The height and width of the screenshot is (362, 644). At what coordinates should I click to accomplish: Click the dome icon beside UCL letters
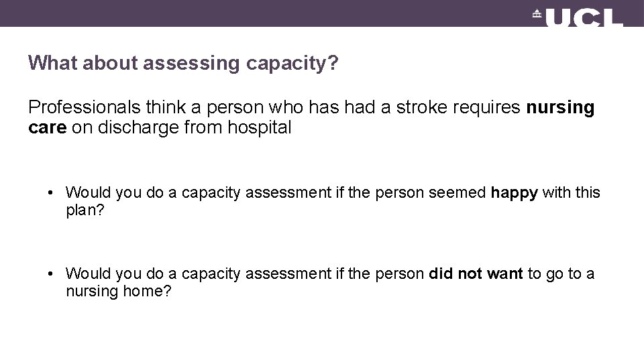[x=537, y=13]
